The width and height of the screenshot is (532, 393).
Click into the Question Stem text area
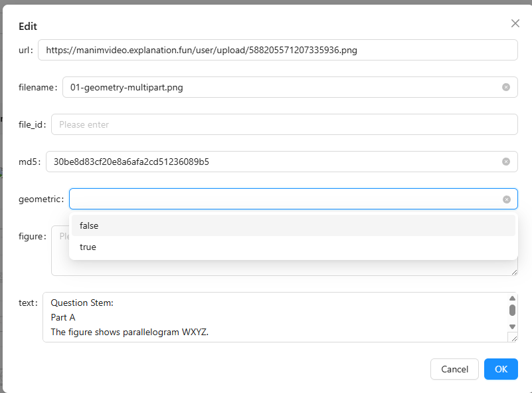(272, 317)
